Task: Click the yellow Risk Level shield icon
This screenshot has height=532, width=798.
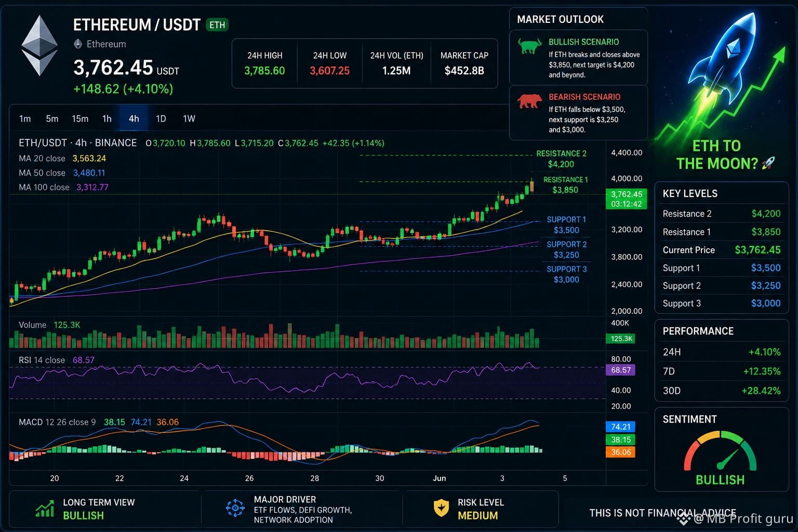Action: click(441, 508)
